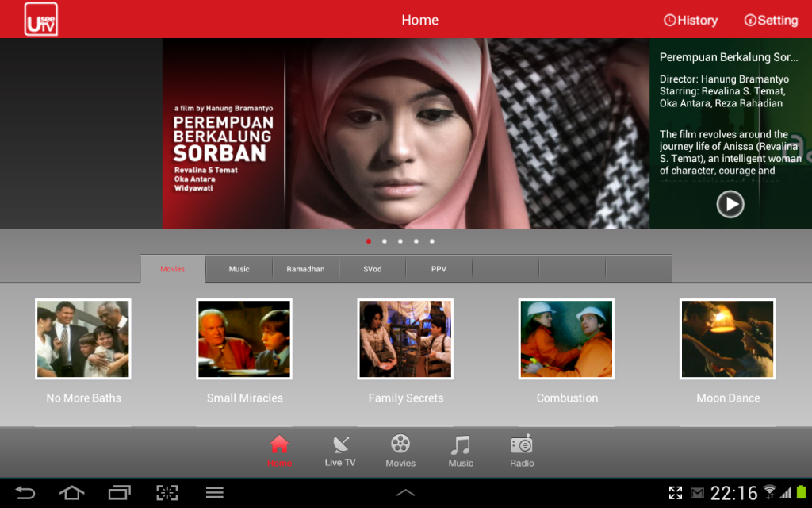This screenshot has width=812, height=508.
Task: Tap the screenshot capture icon
Action: coord(167,492)
